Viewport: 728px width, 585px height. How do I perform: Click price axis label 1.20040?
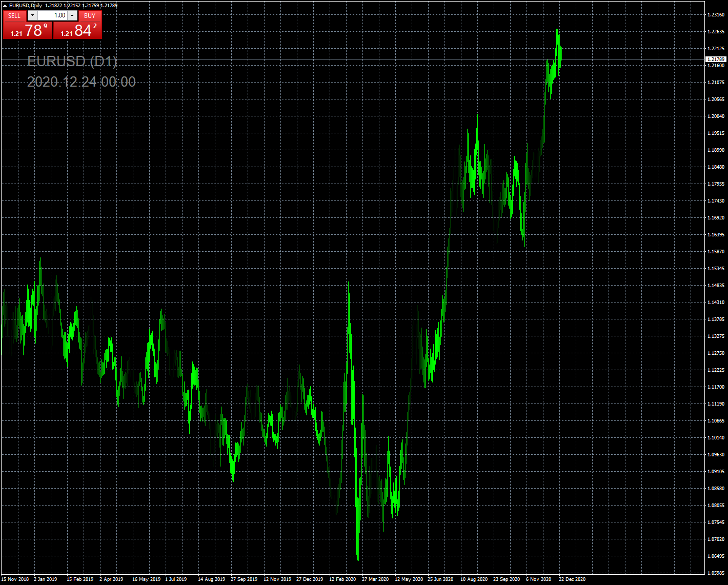(716, 116)
